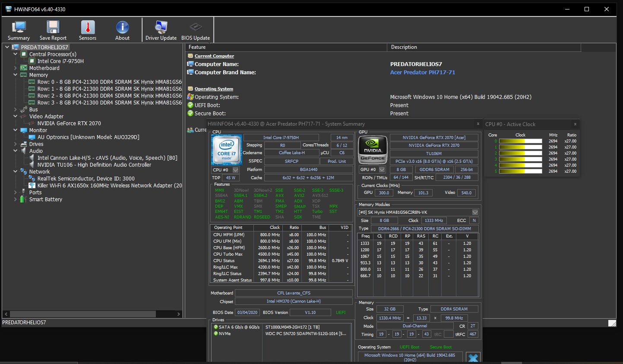
Task: Click the NVIDIA GeForce logo
Action: point(373,149)
